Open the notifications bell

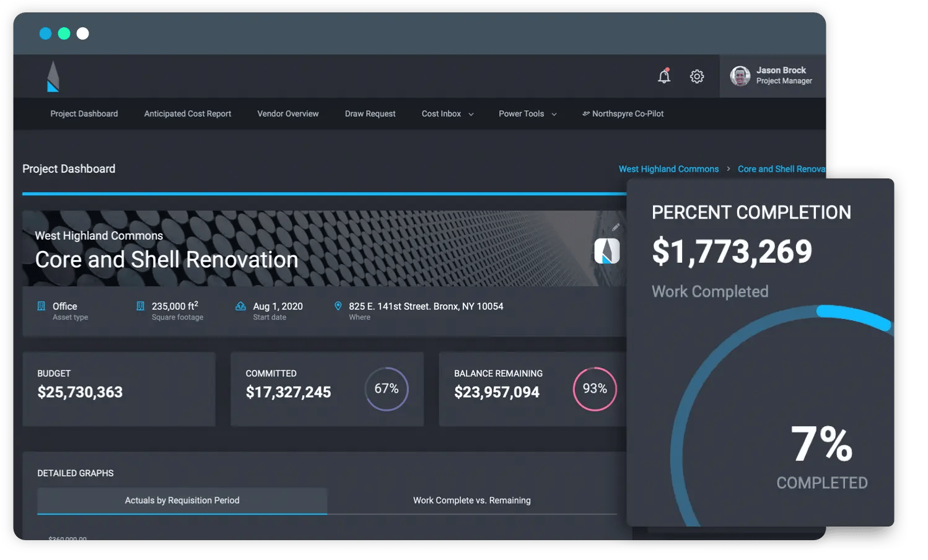pos(664,76)
